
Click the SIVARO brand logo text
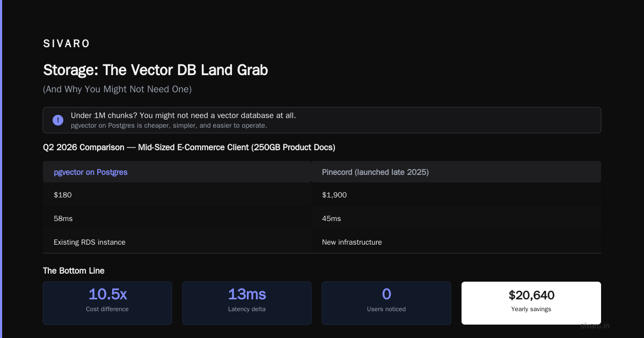tap(67, 44)
